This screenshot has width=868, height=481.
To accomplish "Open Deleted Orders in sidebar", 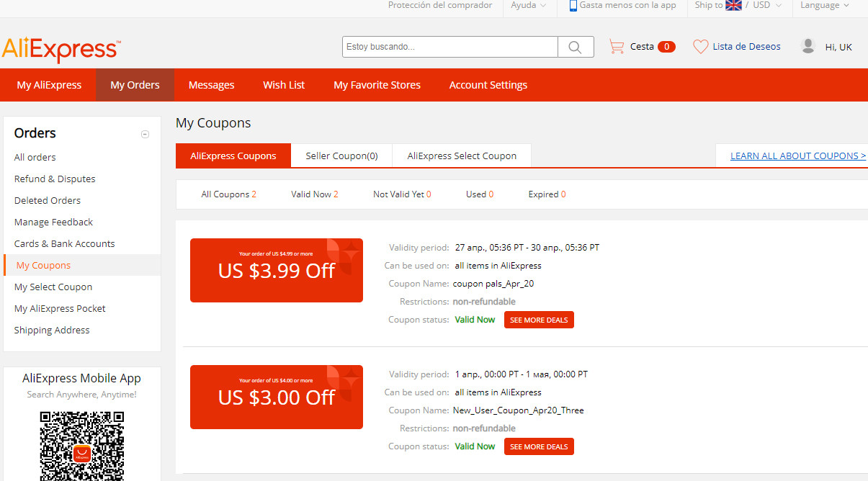I will point(48,200).
